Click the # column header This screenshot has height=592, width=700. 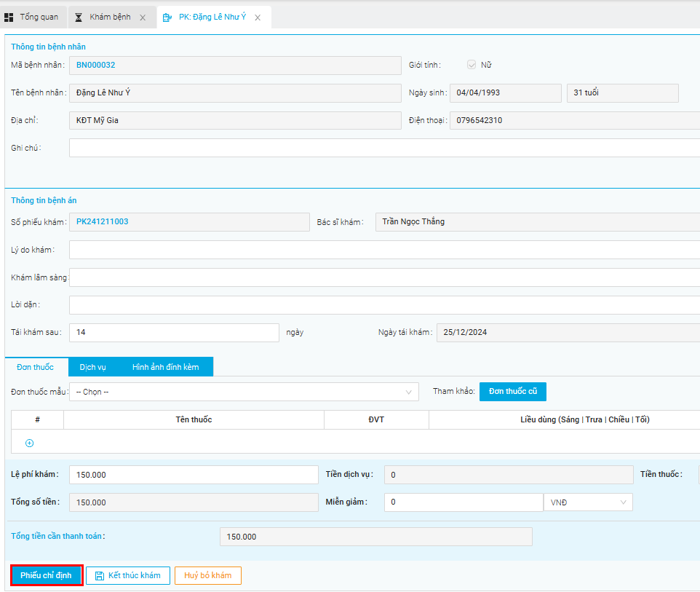coord(38,419)
